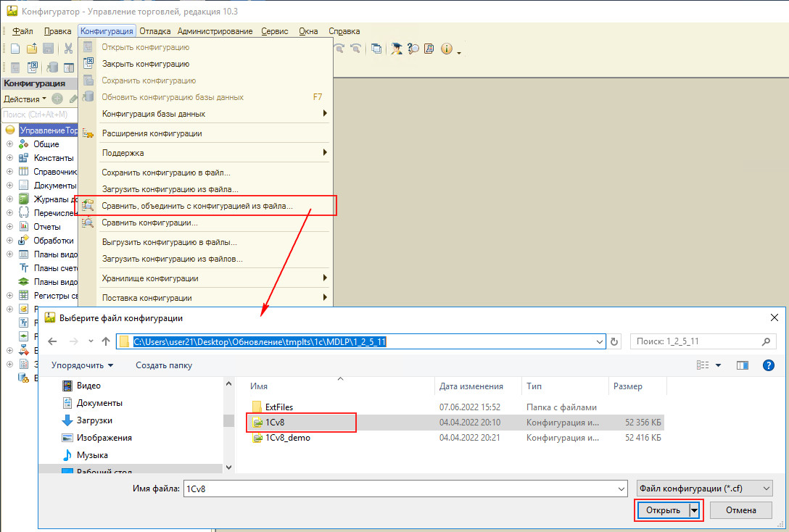Sort files by Тип column

pos(565,386)
